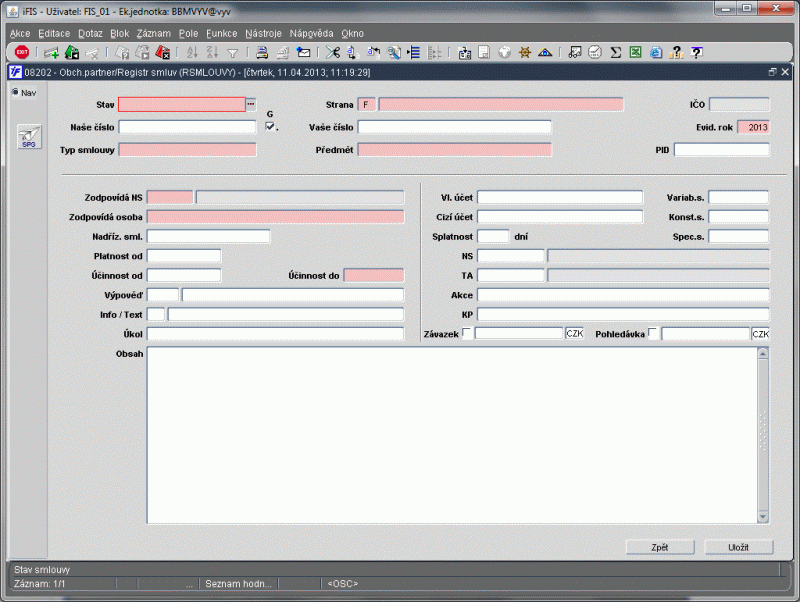
Task: Click the Obsah scrollbar down arrow
Action: click(763, 517)
